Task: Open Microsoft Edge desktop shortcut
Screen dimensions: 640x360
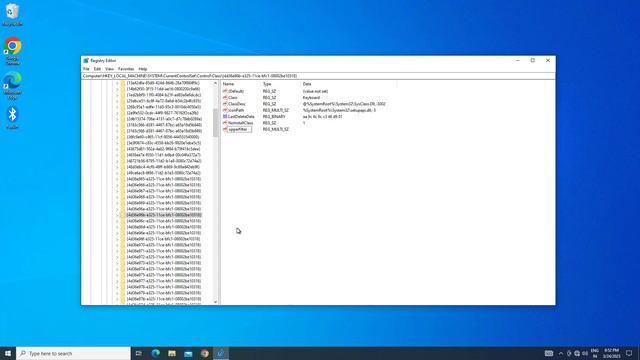Action: pyautogui.click(x=12, y=86)
